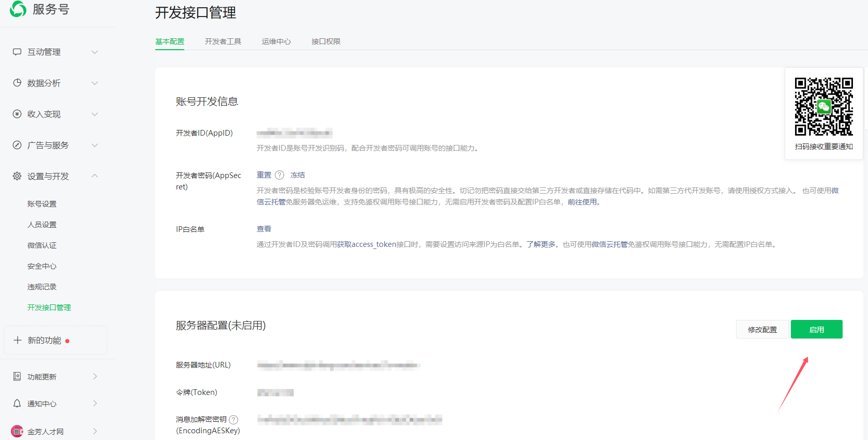The image size is (868, 440).
Task: Click the WeChat 服务号 logo icon
Action: 18,9
